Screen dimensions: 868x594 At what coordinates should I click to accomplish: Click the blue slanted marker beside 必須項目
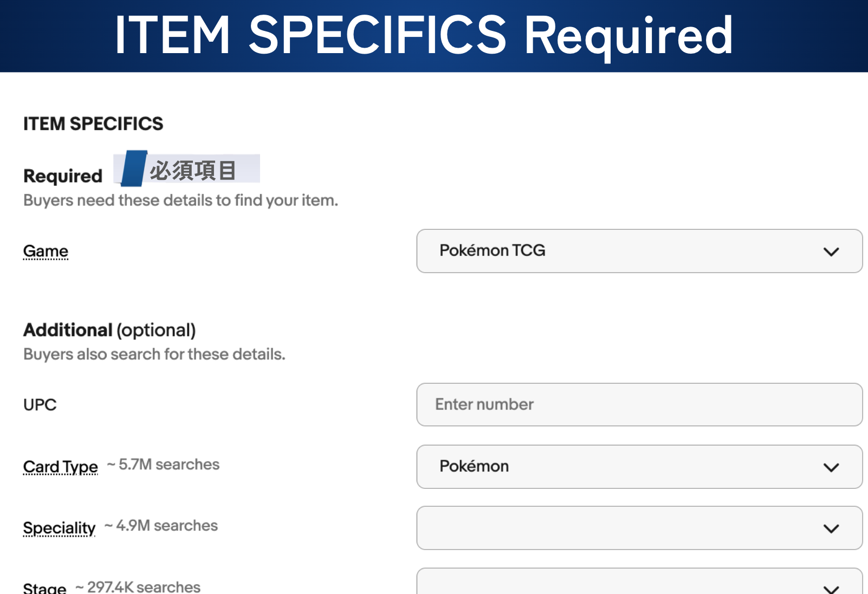pos(134,169)
